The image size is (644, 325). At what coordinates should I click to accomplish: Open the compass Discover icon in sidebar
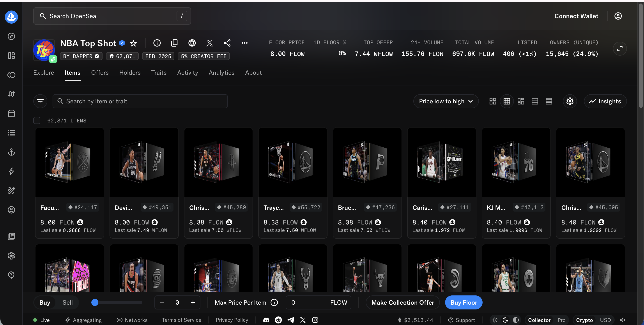11,37
